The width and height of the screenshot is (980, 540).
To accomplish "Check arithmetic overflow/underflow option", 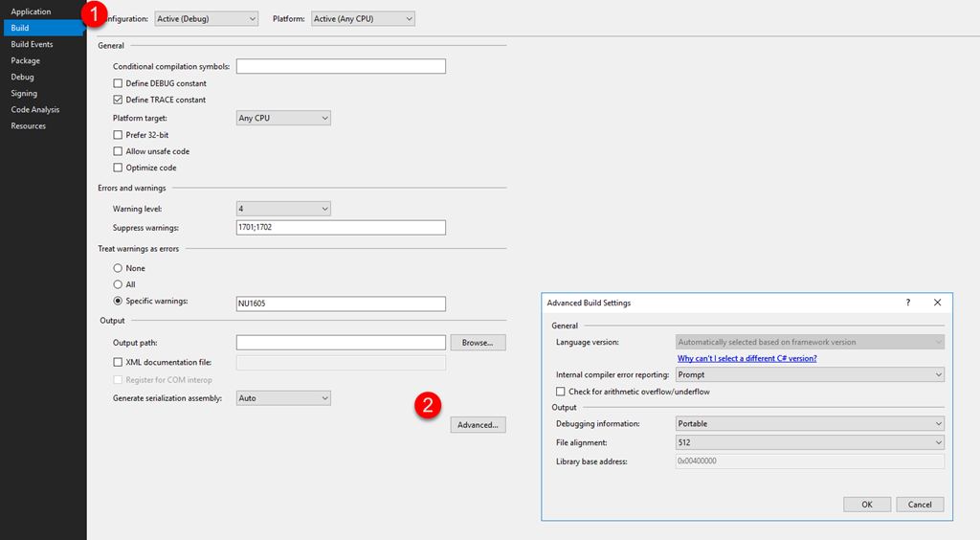I will coord(561,392).
